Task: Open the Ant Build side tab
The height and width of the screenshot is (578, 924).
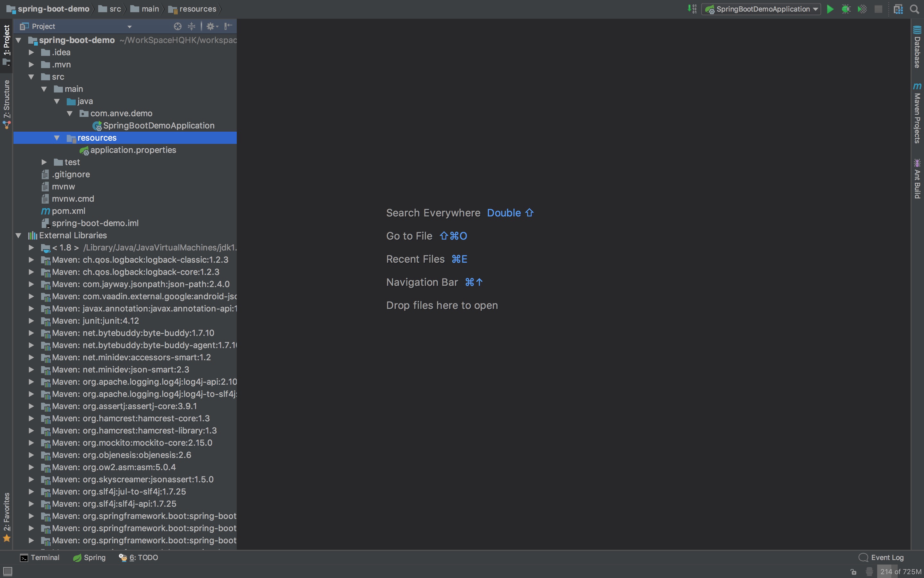Action: click(917, 179)
